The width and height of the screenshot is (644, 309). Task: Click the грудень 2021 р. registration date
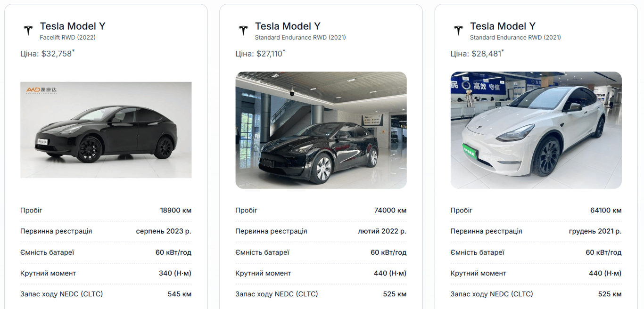pos(595,231)
